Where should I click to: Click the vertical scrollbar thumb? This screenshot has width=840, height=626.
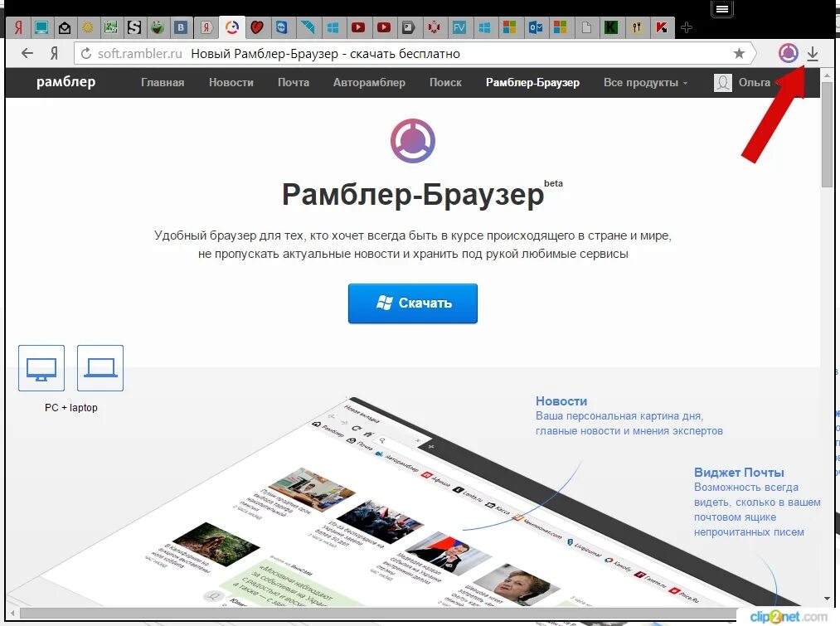coord(827,133)
